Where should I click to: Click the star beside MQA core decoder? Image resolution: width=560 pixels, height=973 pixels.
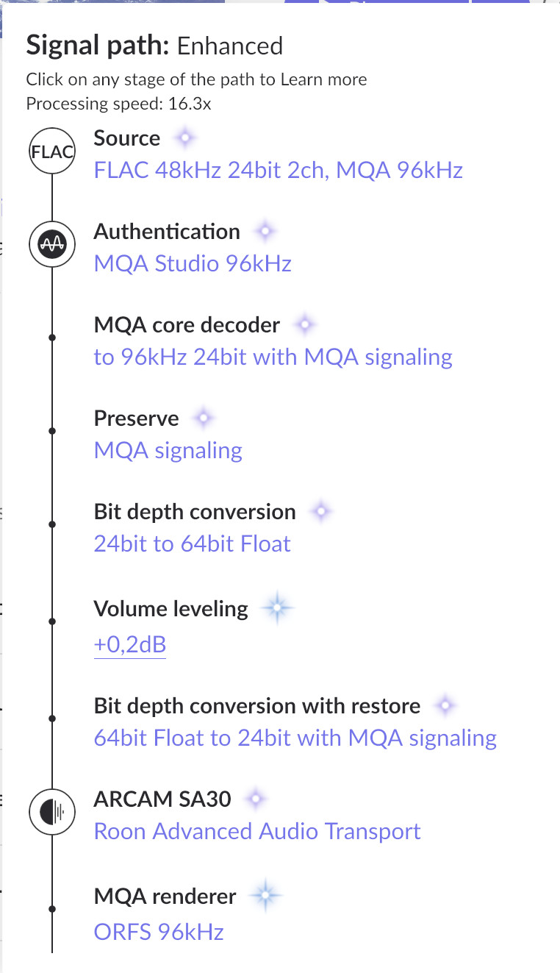pyautogui.click(x=304, y=324)
